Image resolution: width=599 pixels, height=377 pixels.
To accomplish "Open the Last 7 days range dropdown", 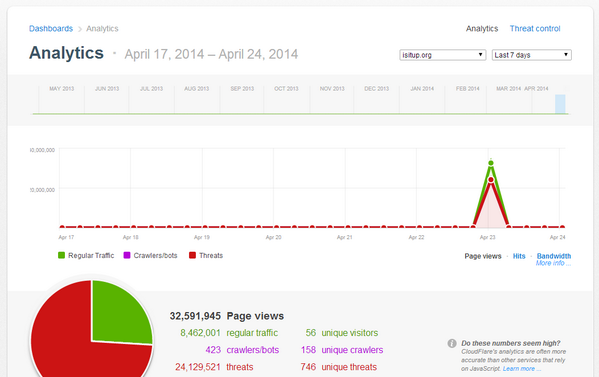I will point(531,55).
